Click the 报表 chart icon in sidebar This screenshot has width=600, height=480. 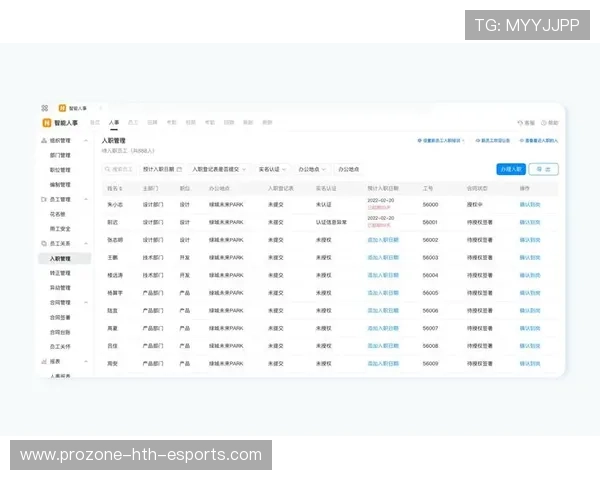point(44,361)
